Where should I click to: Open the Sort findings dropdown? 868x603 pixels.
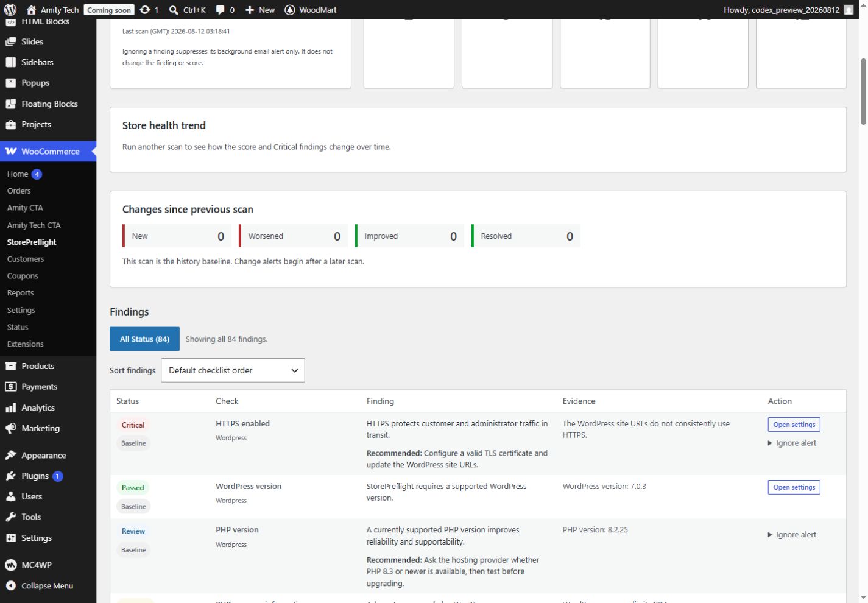233,370
